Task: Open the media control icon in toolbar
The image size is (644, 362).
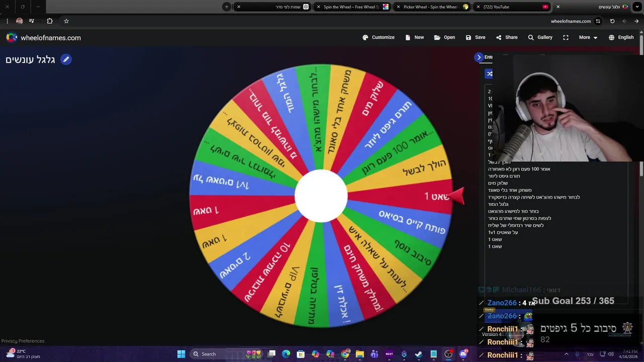Action: click(x=32, y=21)
